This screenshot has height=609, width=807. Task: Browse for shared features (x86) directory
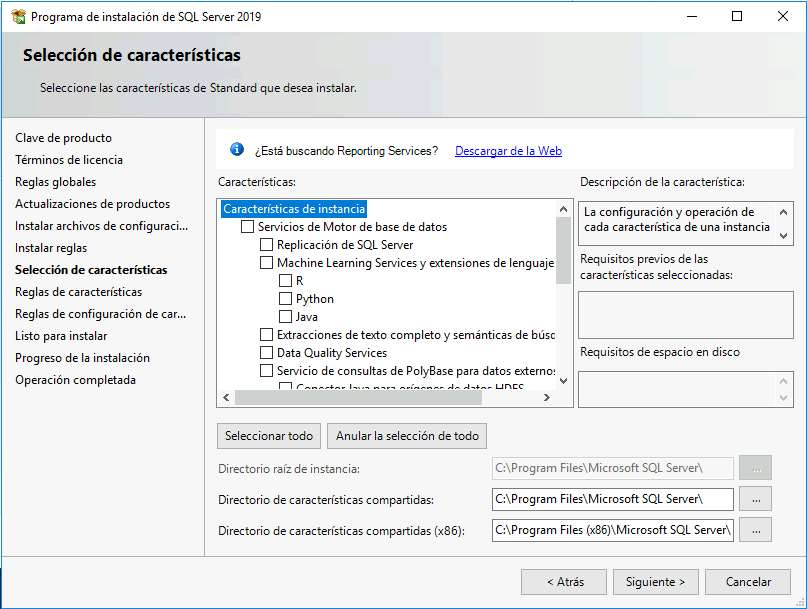click(x=756, y=530)
